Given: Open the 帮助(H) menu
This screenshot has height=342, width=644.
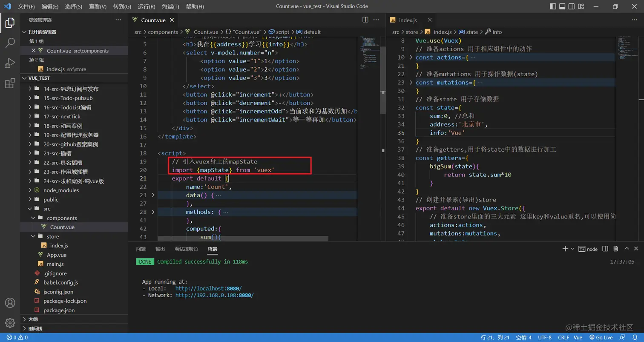Looking at the screenshot, I should (x=195, y=6).
